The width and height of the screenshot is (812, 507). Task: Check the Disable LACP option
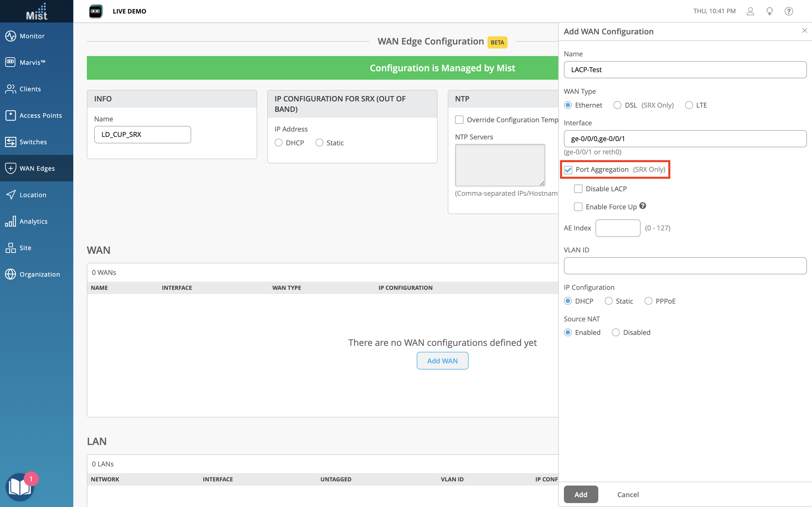click(x=578, y=189)
